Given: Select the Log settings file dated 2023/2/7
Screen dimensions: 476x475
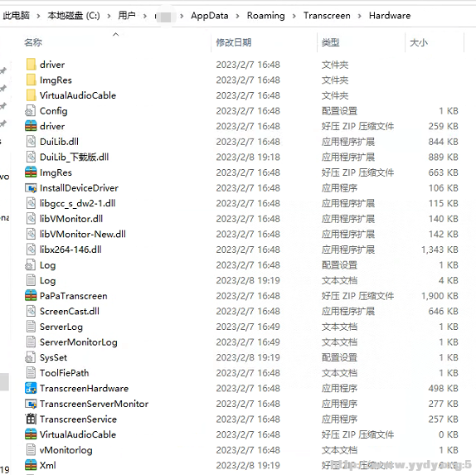Looking at the screenshot, I should (x=47, y=265).
